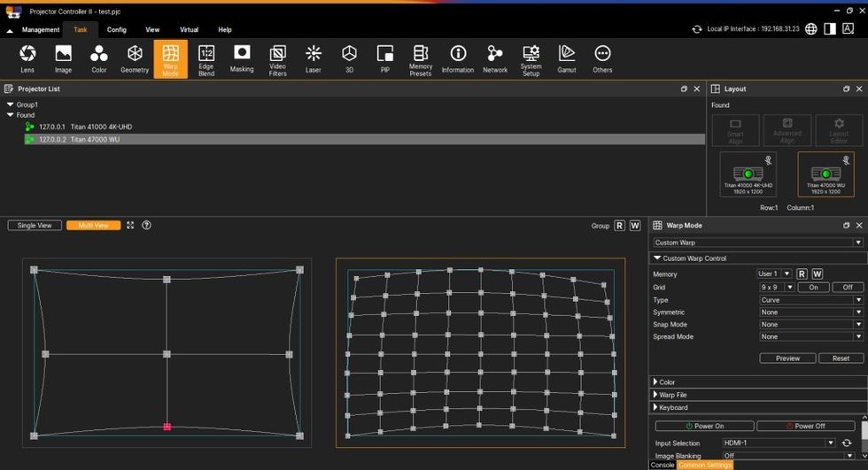Open the warp Type Curve dropdown
The width and height of the screenshot is (868, 470).
tap(810, 300)
